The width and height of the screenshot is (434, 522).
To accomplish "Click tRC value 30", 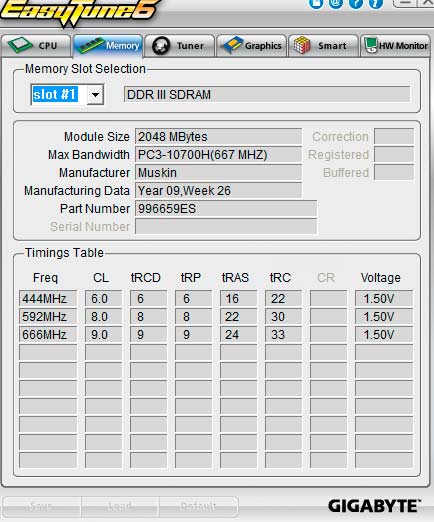I will coord(283,316).
